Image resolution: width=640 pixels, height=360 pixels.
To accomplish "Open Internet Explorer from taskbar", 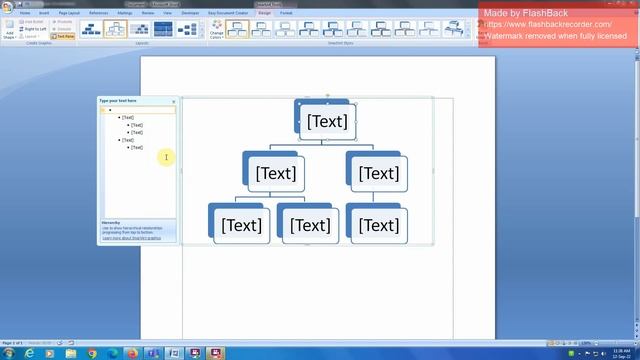I will 29,353.
